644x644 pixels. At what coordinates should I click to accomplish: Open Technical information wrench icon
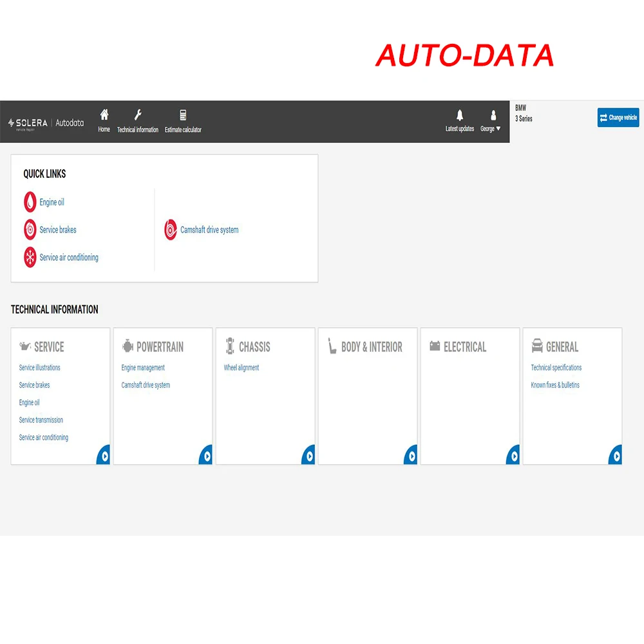tap(138, 115)
